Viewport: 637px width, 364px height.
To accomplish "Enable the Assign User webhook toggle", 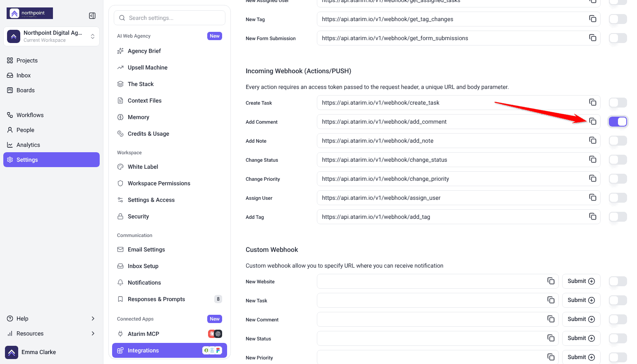I will pos(618,198).
